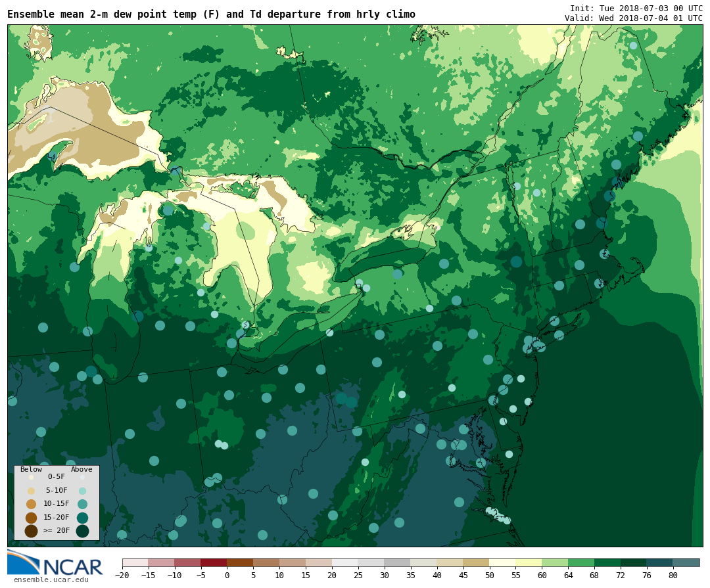Click the '15-20F' legend label
The width and height of the screenshot is (710, 588).
(56, 517)
